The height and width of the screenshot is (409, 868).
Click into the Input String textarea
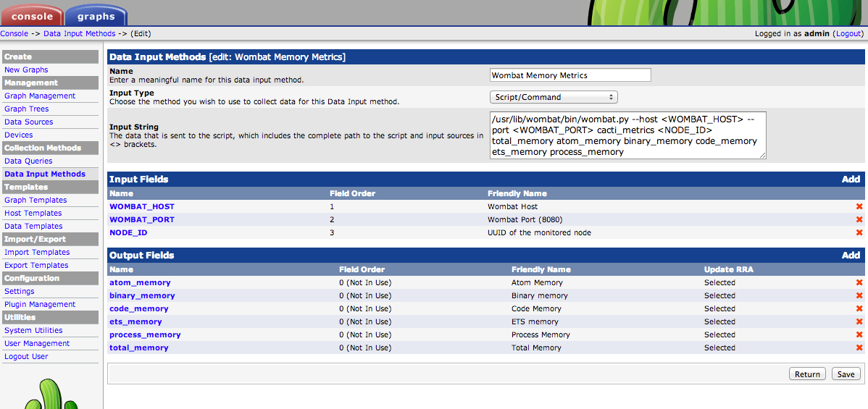click(x=627, y=135)
